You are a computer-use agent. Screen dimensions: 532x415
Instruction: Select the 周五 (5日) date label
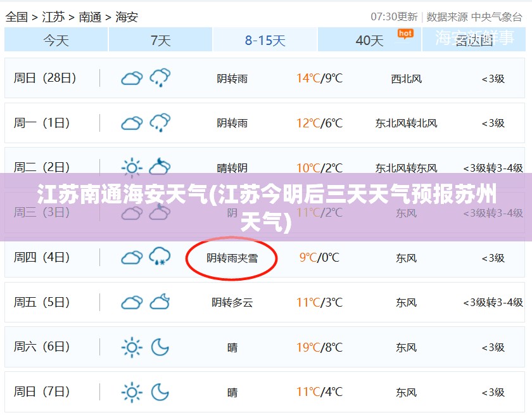(41, 302)
